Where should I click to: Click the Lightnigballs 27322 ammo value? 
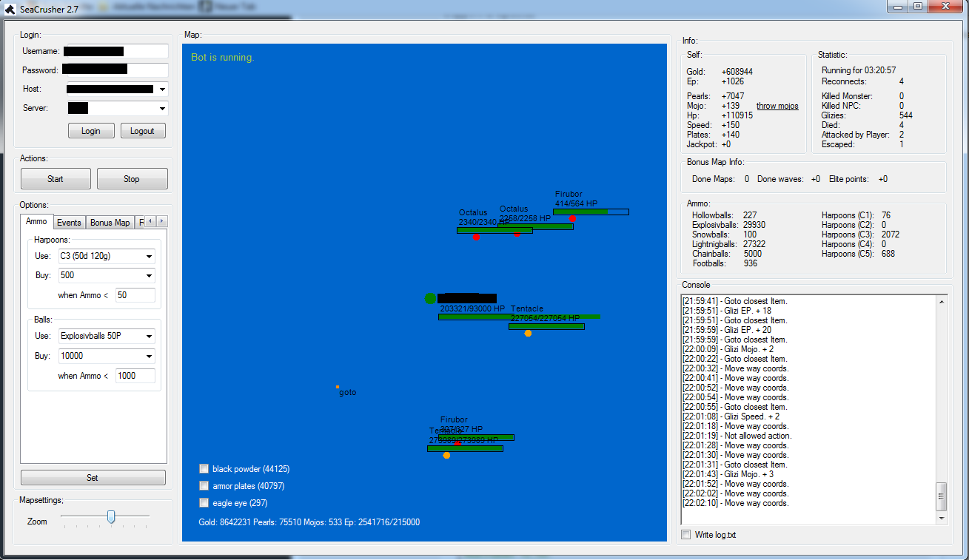[754, 244]
